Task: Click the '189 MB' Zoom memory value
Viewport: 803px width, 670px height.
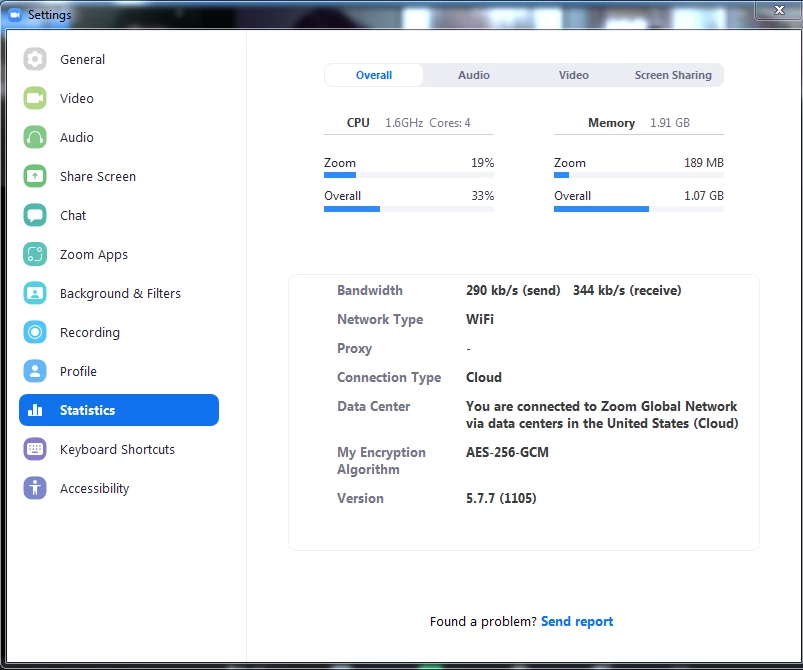Action: (704, 163)
